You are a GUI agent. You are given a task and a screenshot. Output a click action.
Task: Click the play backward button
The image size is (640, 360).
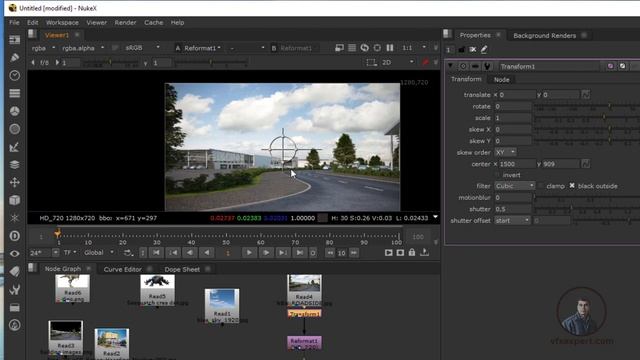207,253
